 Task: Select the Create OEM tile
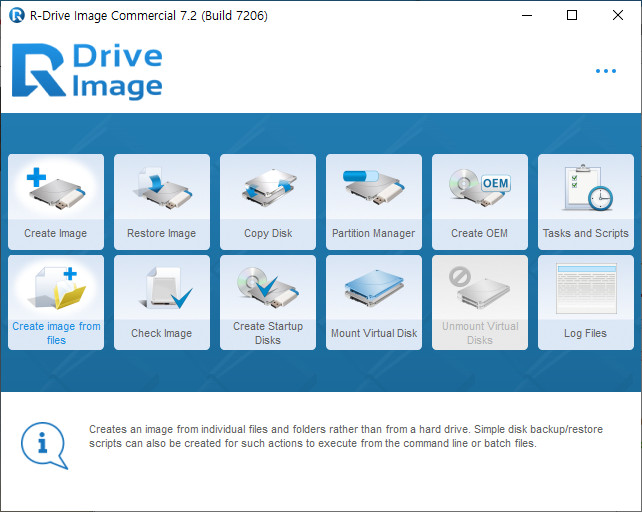pos(480,202)
